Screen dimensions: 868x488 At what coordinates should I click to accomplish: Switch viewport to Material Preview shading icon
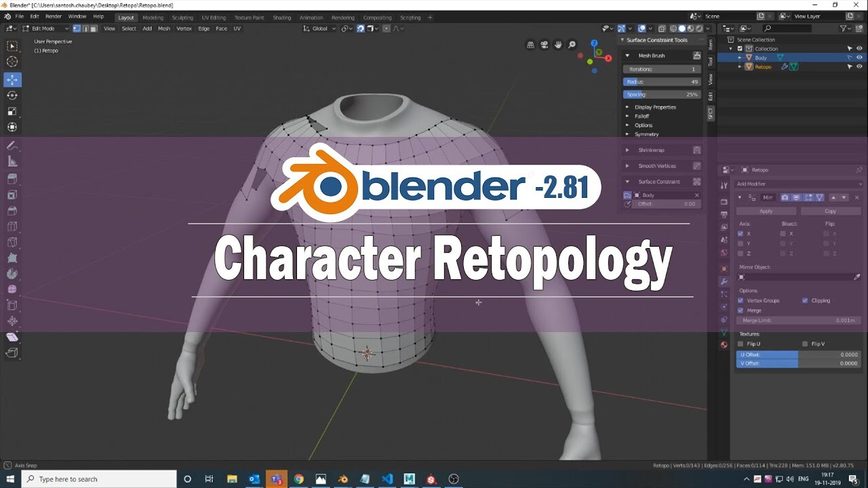690,28
